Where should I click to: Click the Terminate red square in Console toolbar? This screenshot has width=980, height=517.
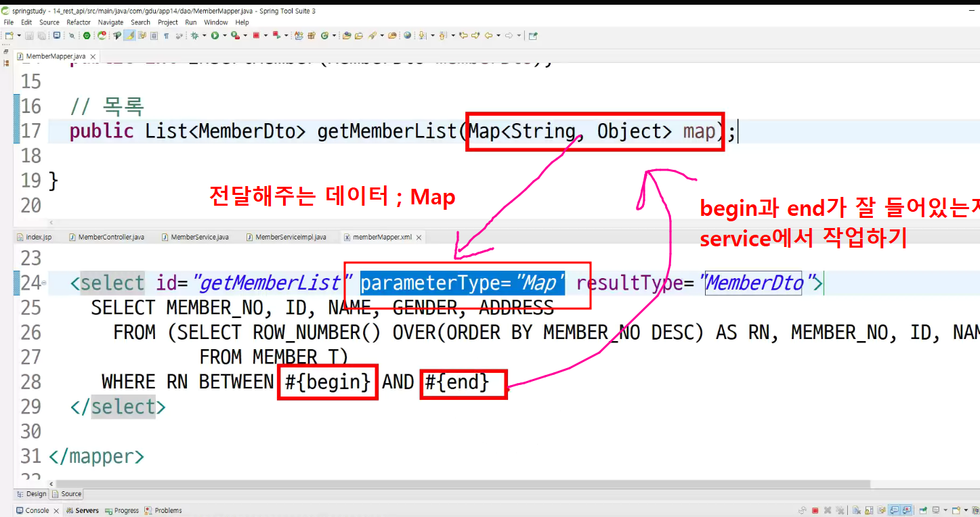815,510
